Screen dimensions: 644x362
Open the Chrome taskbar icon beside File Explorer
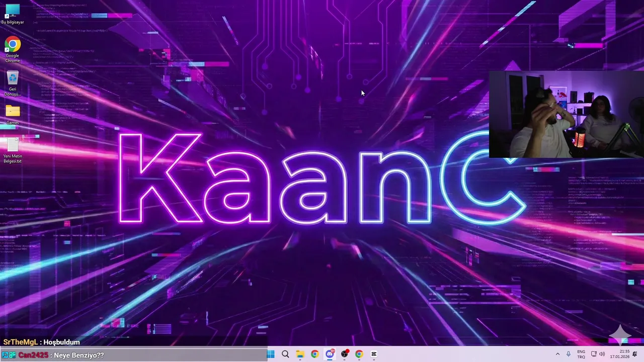click(x=314, y=354)
